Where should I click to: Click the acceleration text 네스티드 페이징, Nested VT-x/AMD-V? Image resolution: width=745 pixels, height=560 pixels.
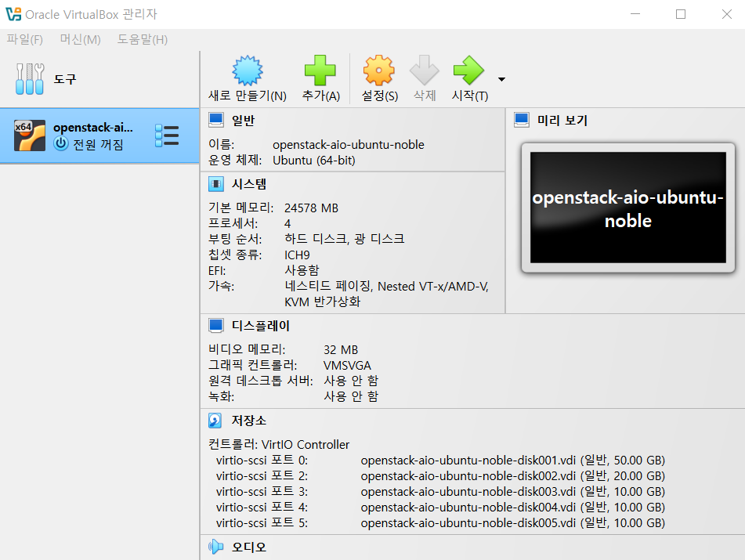point(386,287)
